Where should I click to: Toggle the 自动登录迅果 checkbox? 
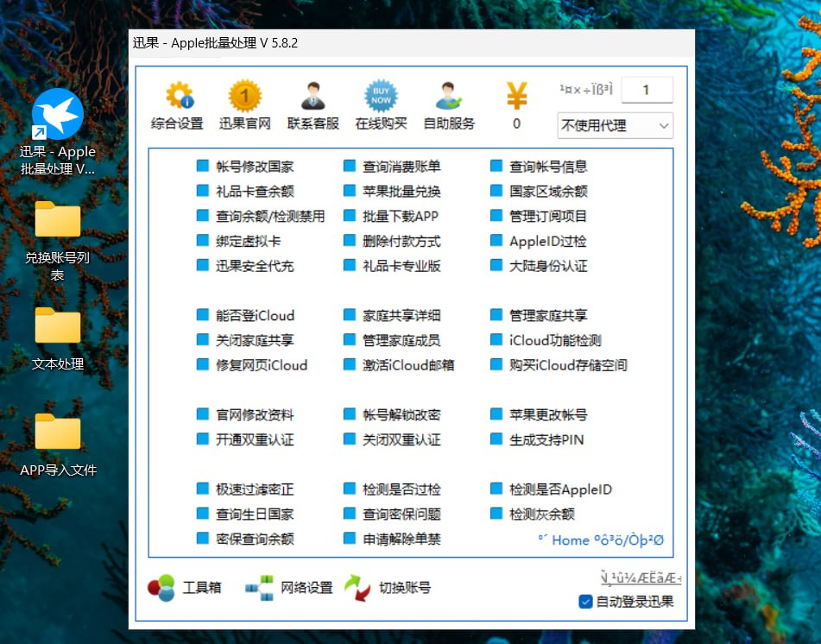585,602
